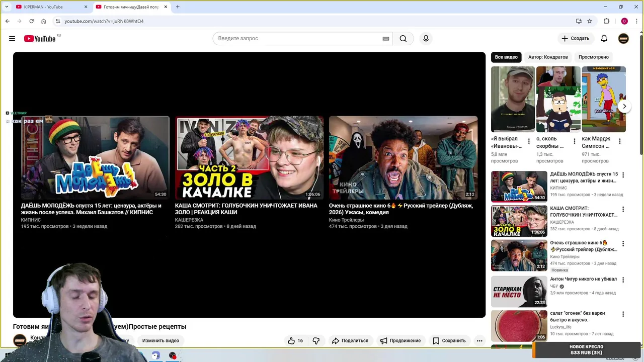Select the Просмотрено filter chip
The width and height of the screenshot is (644, 362).
point(594,57)
